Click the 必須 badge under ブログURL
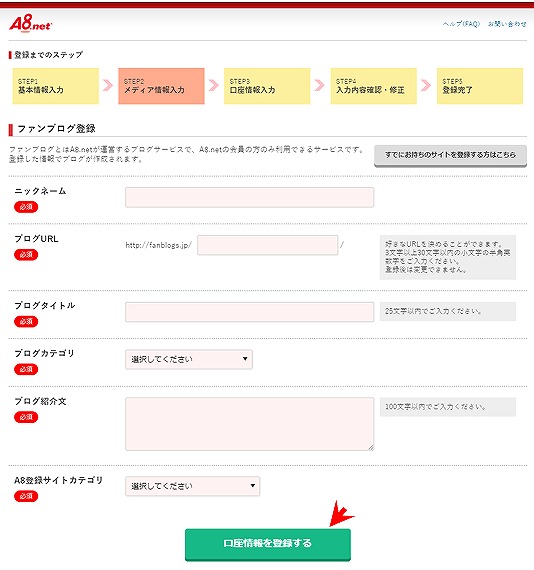The width and height of the screenshot is (534, 570). tap(26, 254)
